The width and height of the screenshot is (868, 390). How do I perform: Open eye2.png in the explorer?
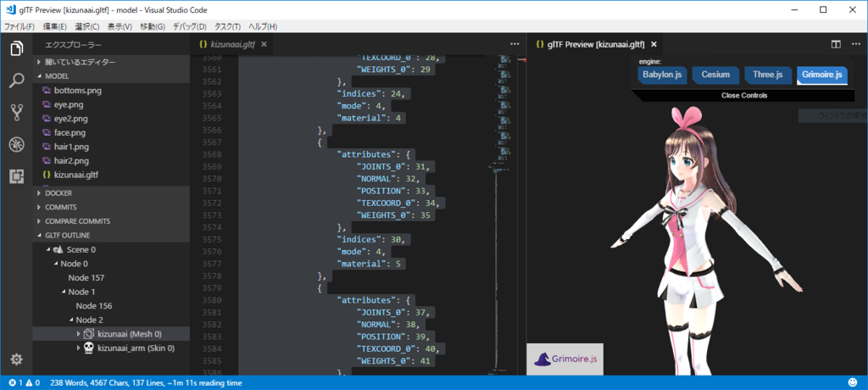click(71, 119)
